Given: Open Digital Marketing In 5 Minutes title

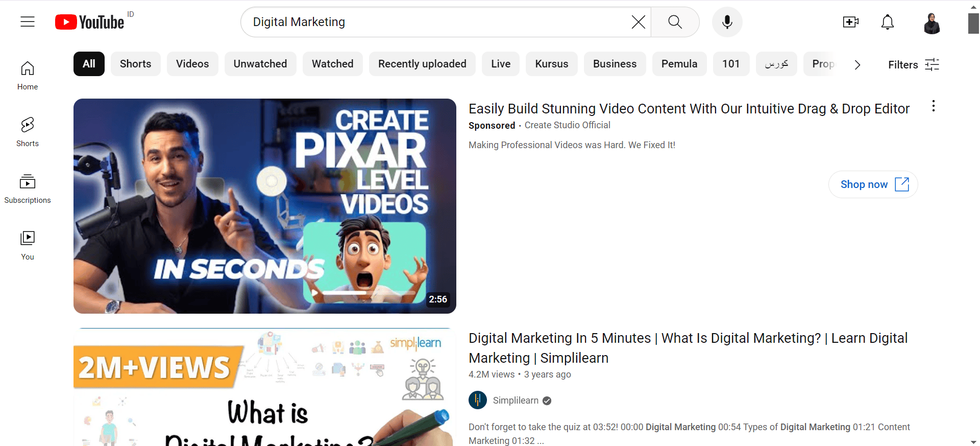Looking at the screenshot, I should (688, 348).
